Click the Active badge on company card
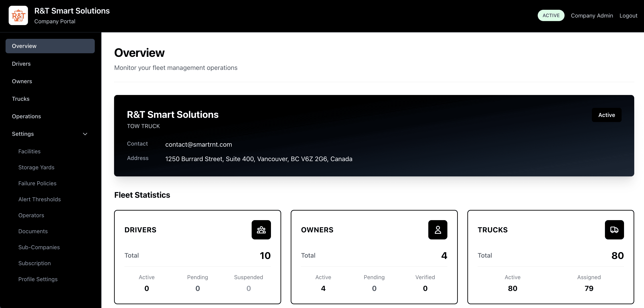 point(606,115)
